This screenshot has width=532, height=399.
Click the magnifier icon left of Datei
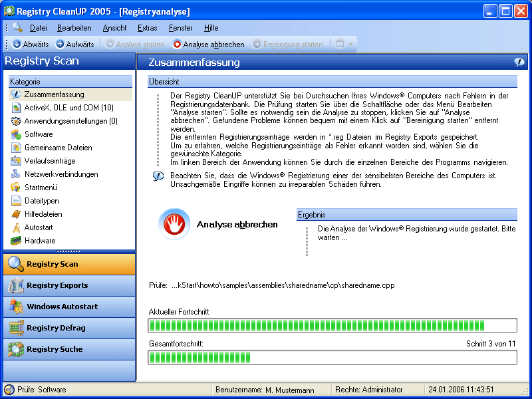coord(17,27)
